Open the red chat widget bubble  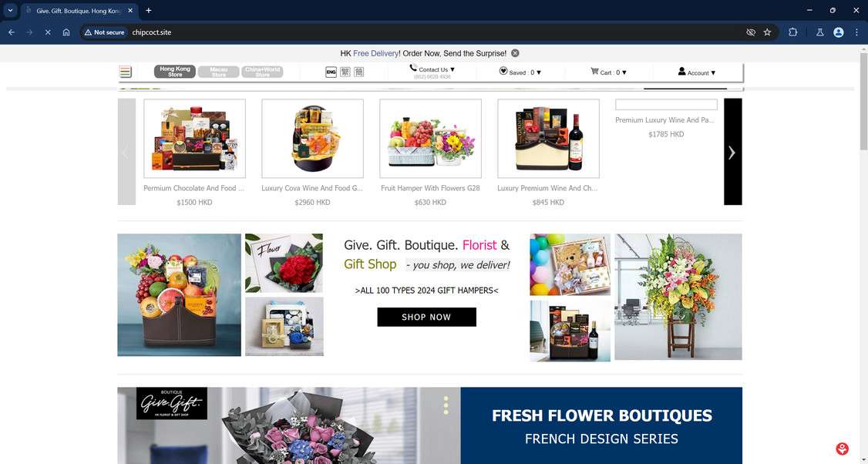pyautogui.click(x=842, y=448)
